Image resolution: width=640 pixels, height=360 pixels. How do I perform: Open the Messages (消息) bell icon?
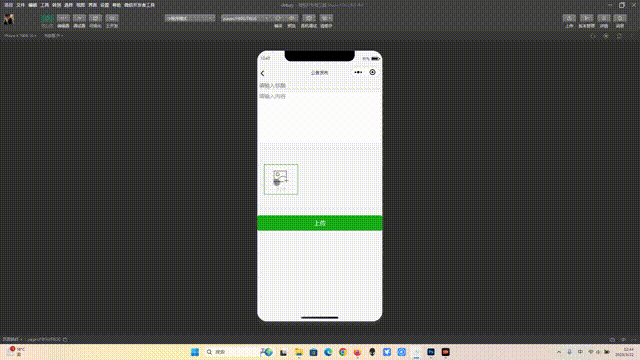click(x=620, y=18)
